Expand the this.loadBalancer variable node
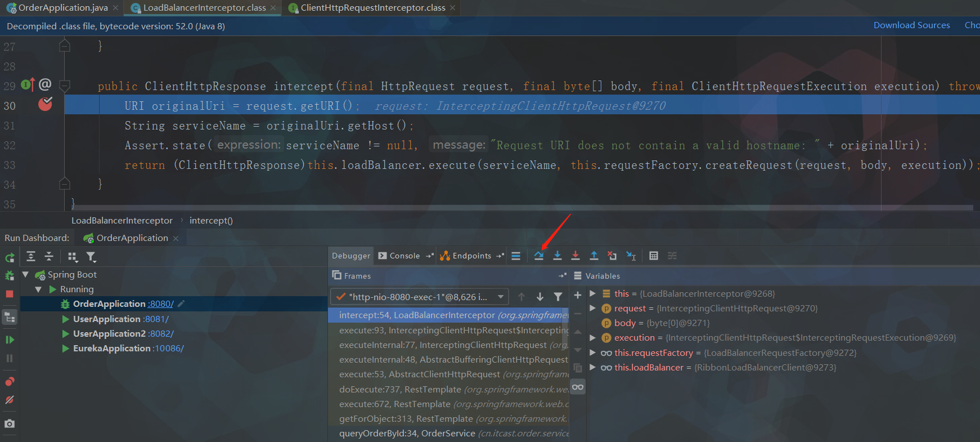980x442 pixels. pos(592,367)
